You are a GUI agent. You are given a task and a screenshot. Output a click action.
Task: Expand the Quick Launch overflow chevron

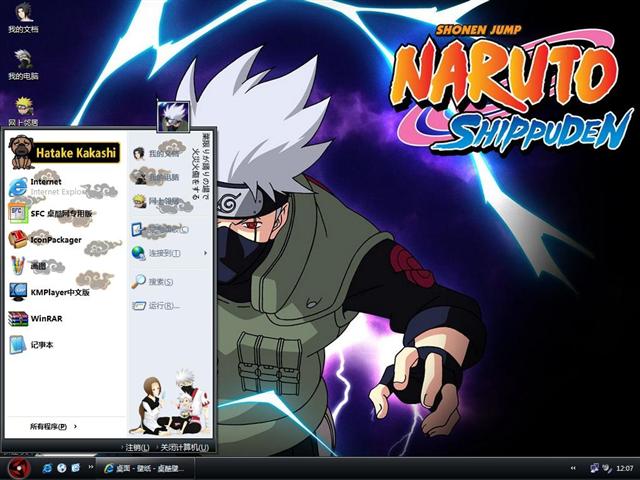(91, 467)
